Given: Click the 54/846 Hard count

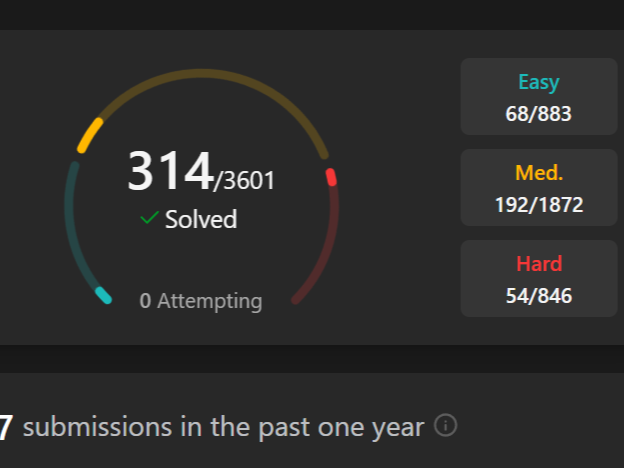Looking at the screenshot, I should coord(539,296).
